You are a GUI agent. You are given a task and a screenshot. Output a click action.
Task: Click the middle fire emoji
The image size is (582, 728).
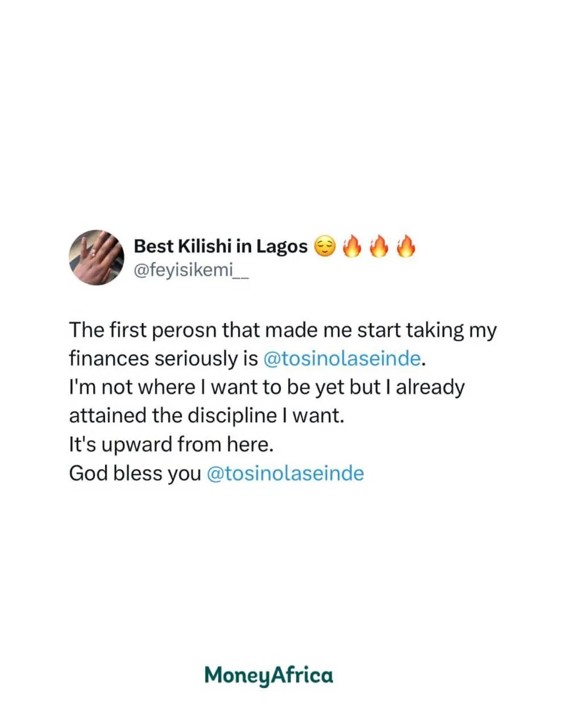[x=379, y=246]
